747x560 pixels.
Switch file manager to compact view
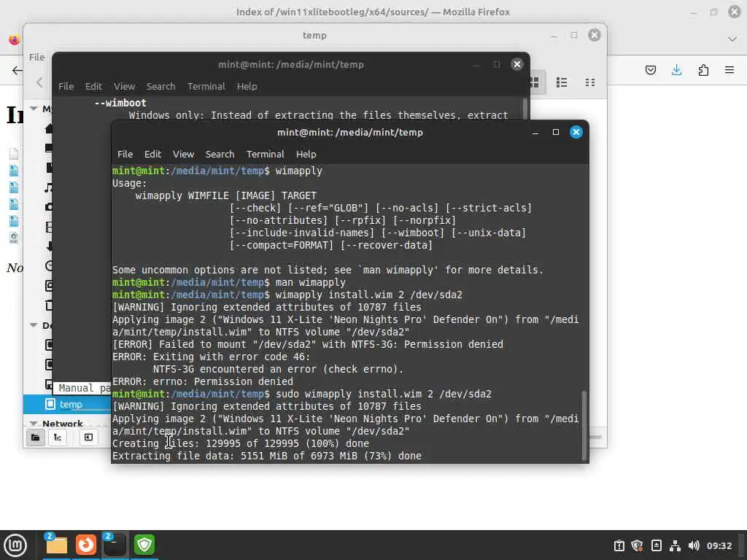point(589,82)
